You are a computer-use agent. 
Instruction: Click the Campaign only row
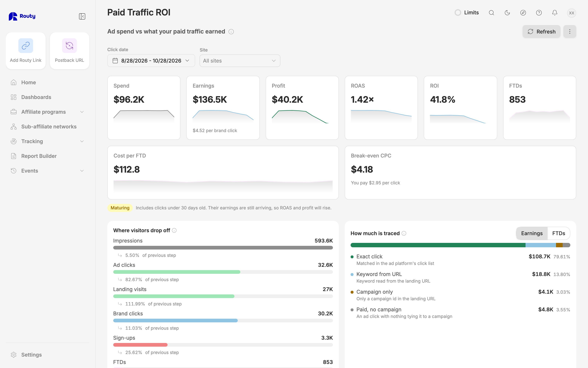460,295
